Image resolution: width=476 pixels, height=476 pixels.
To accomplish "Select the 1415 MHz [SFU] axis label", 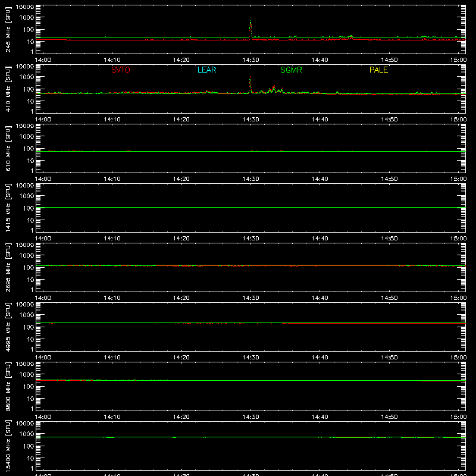I will 8,208.
